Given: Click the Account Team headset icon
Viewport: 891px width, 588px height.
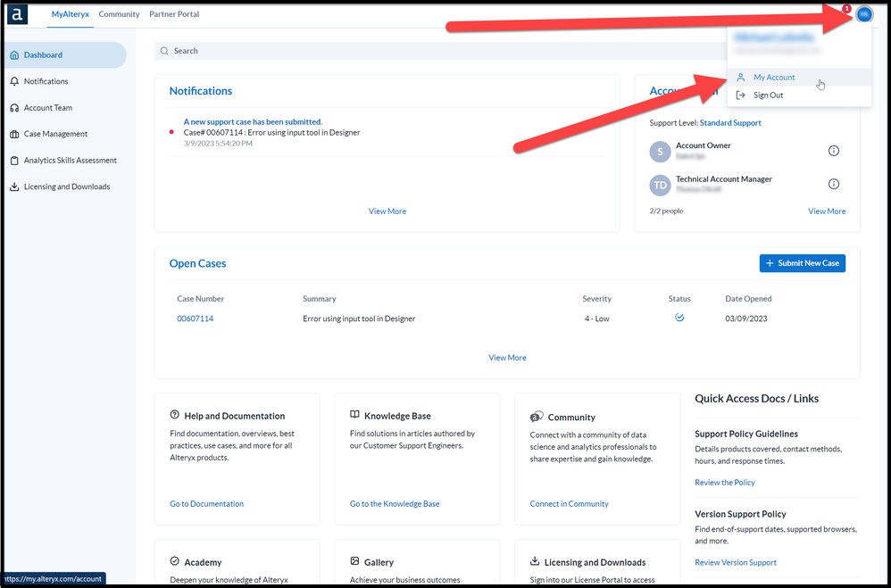Looking at the screenshot, I should click(x=15, y=108).
